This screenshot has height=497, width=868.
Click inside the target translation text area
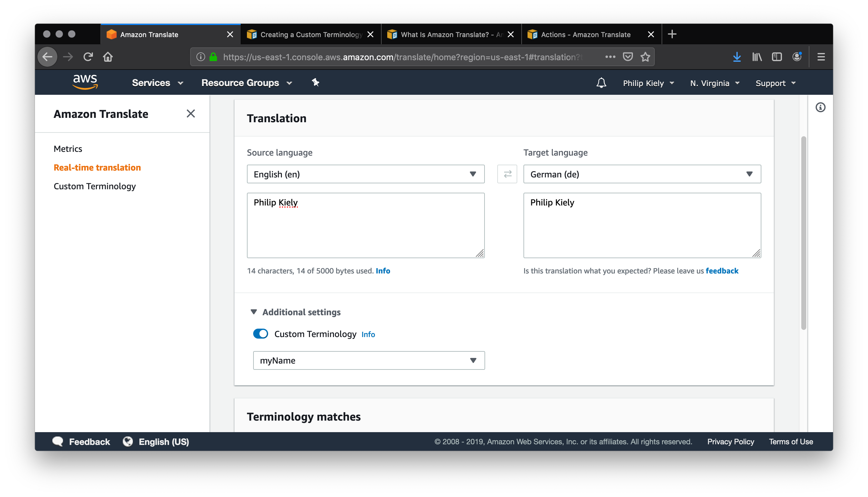click(642, 225)
